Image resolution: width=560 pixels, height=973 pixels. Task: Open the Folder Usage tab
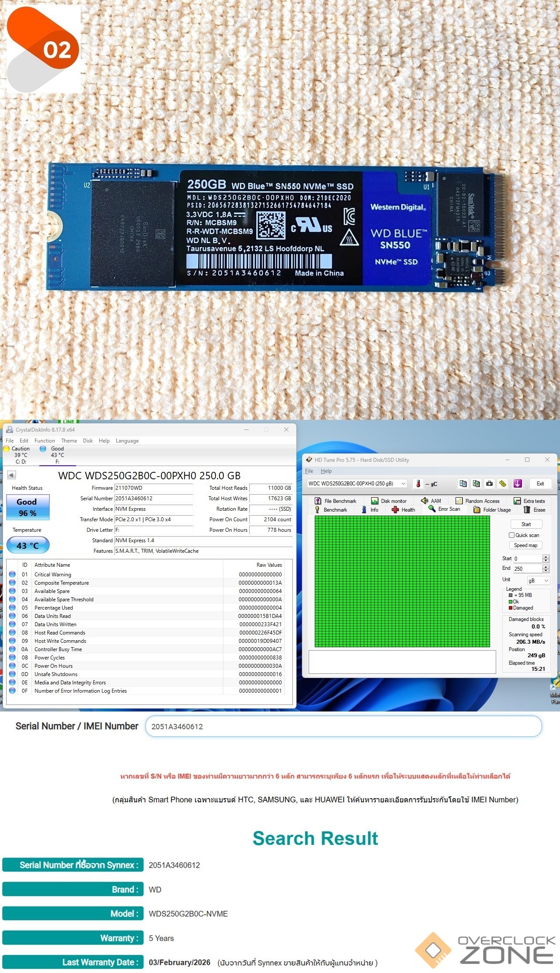click(492, 510)
